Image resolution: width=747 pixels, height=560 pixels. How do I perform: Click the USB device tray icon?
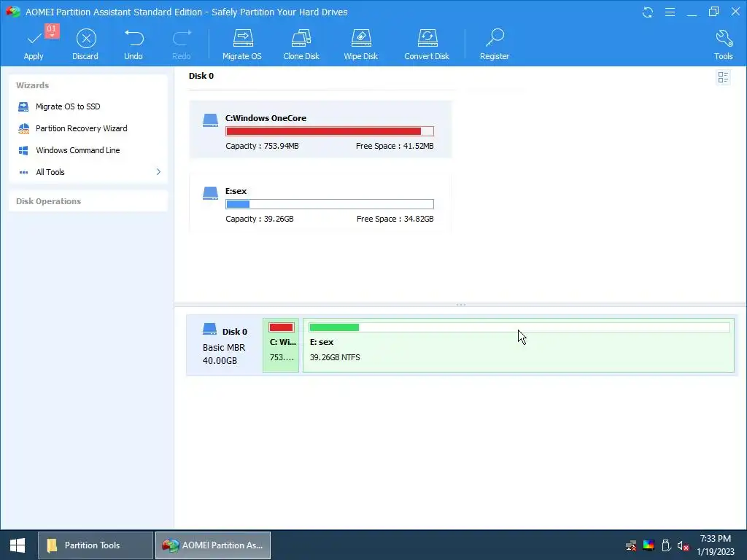click(x=666, y=545)
